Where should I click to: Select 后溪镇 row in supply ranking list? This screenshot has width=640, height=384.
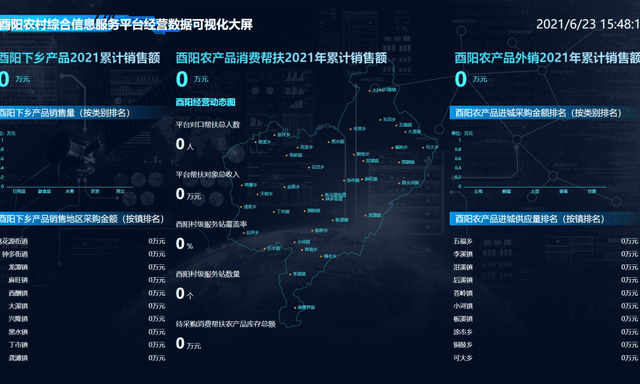[546, 280]
